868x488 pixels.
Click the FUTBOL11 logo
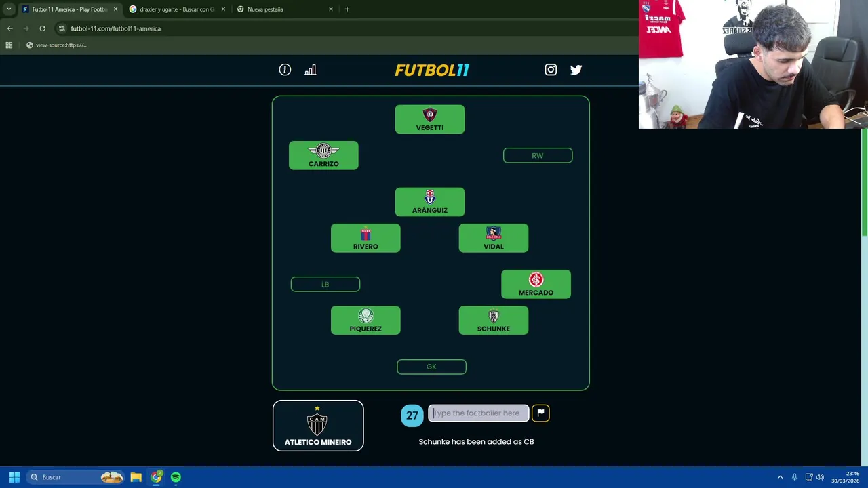(432, 70)
